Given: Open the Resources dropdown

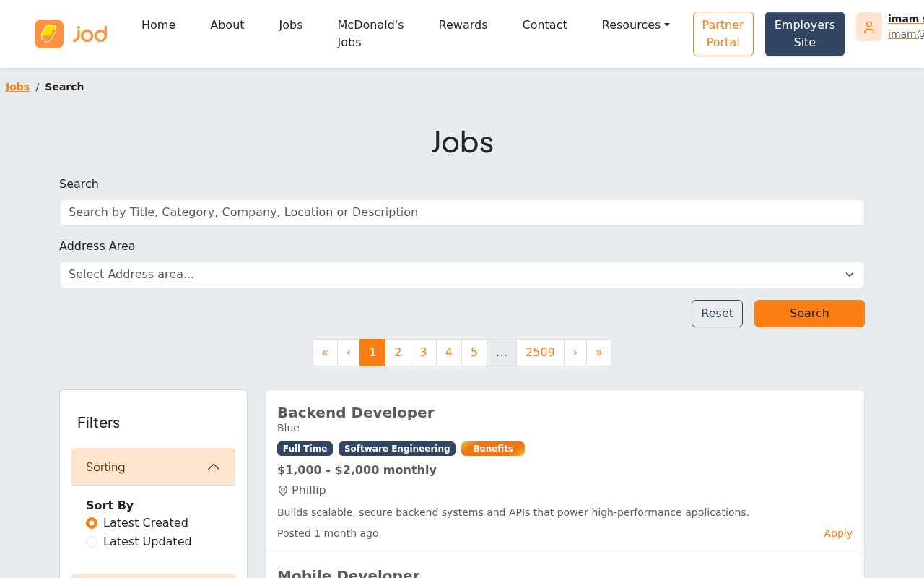Looking at the screenshot, I should click(634, 25).
